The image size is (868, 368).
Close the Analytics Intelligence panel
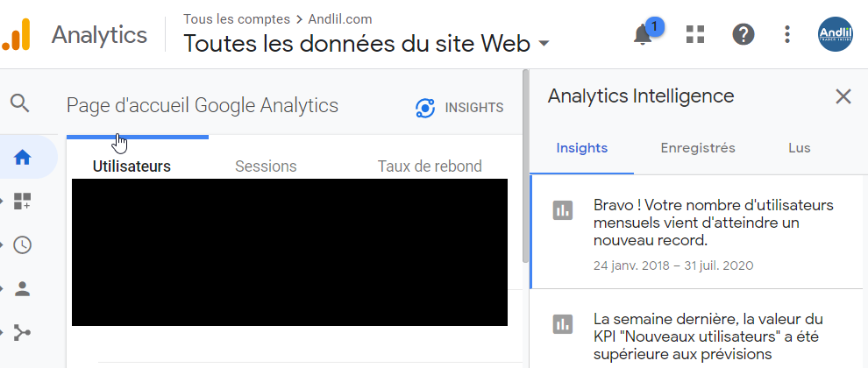843,96
